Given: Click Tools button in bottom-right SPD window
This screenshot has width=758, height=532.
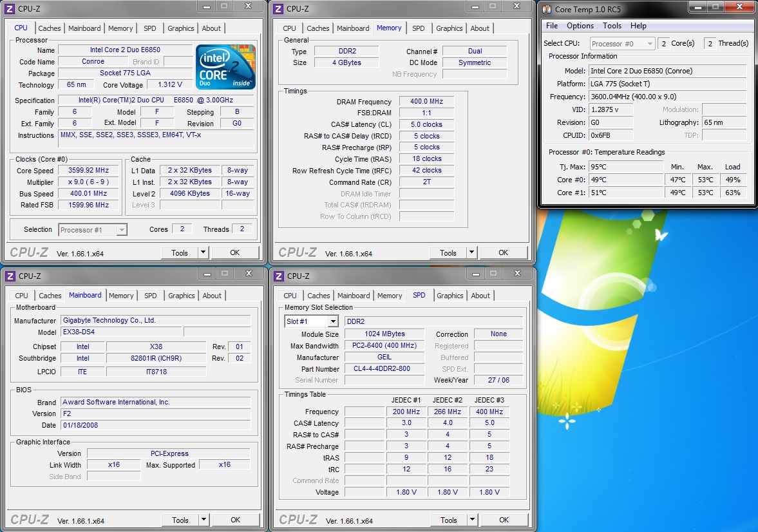Looking at the screenshot, I should 449,520.
